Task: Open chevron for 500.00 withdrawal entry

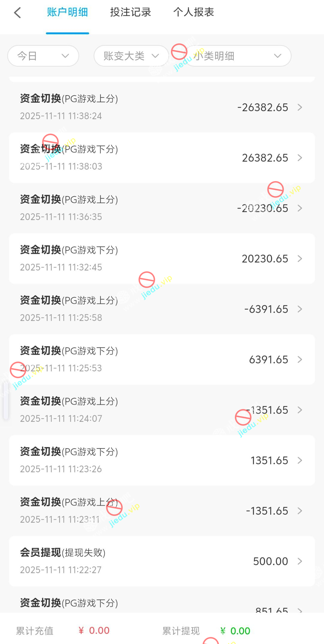Action: 300,561
